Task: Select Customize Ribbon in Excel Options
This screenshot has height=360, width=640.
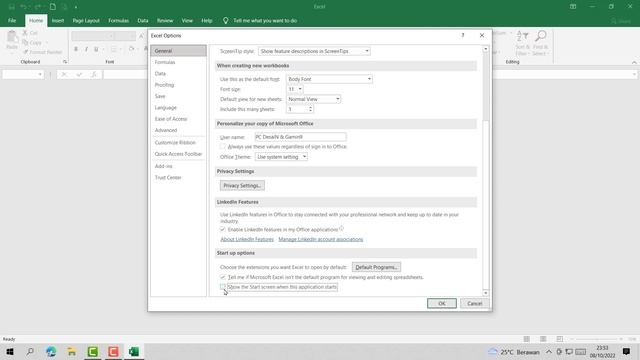Action: (178, 142)
